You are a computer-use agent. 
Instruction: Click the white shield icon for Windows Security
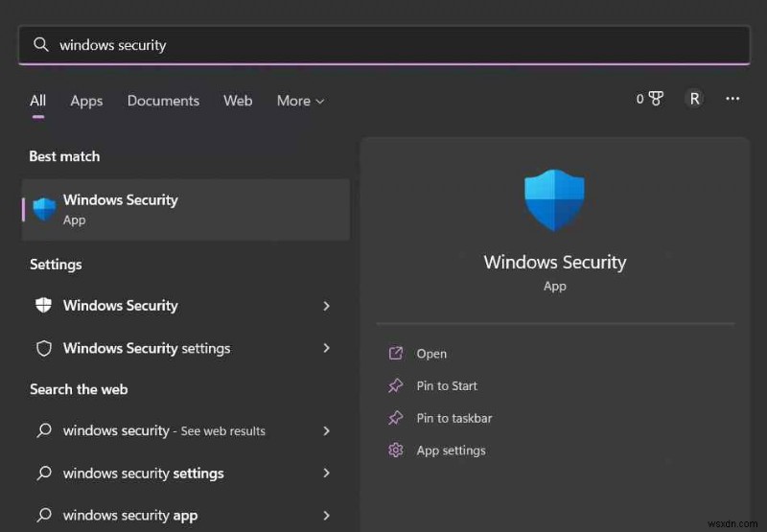(x=43, y=305)
